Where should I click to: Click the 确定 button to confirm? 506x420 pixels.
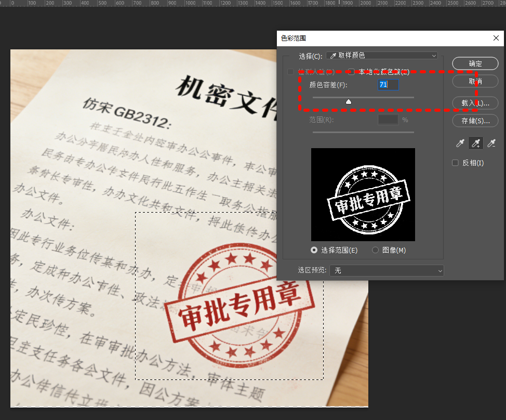click(475, 63)
